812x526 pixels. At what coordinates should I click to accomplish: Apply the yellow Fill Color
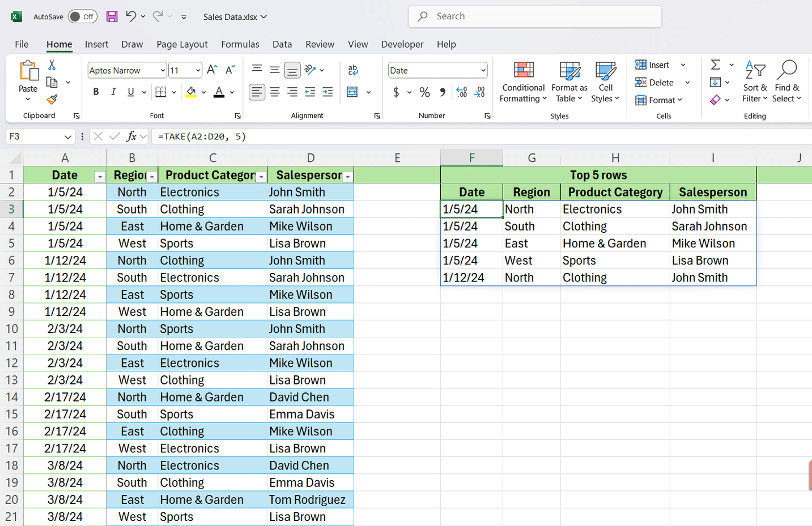point(191,92)
